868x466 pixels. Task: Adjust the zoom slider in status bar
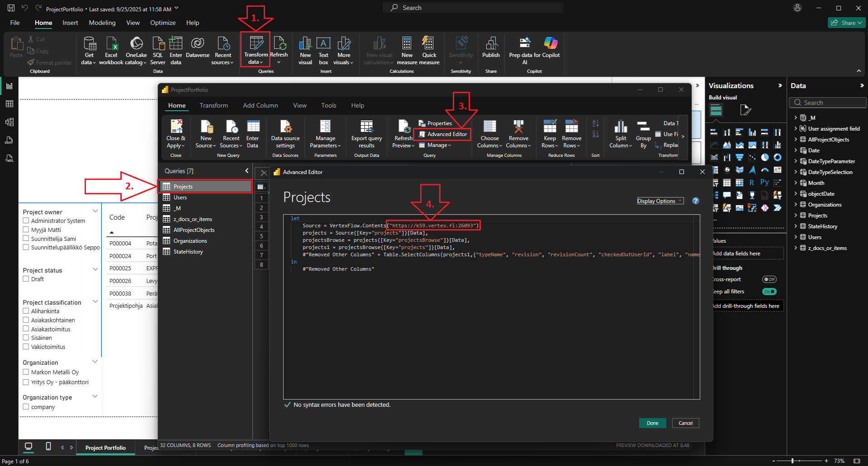pyautogui.click(x=792, y=461)
